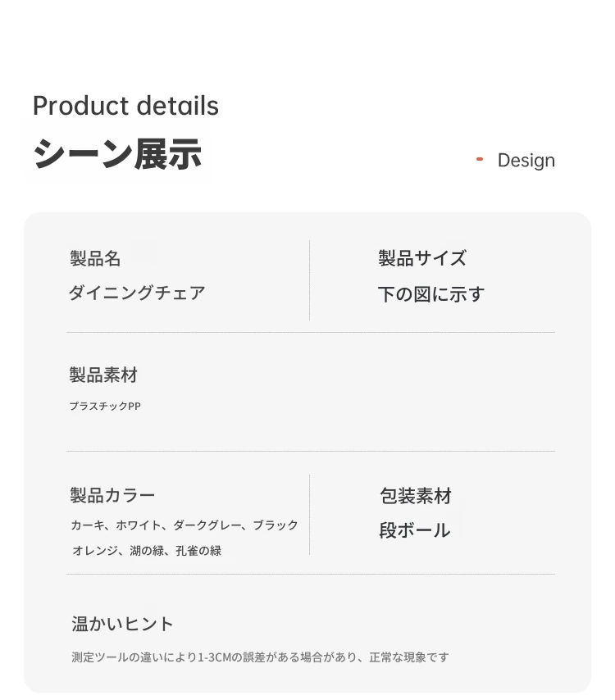Click the 製品名 label

click(95, 258)
